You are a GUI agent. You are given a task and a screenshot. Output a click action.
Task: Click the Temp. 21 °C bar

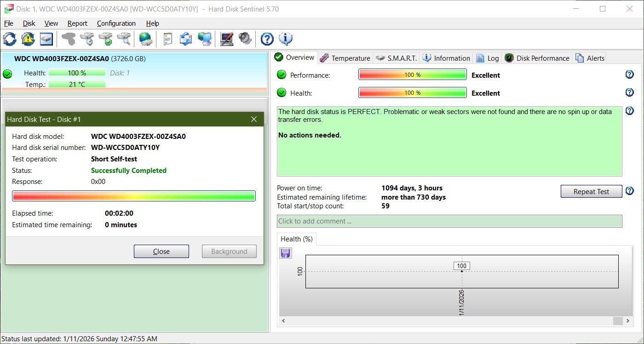tap(77, 85)
